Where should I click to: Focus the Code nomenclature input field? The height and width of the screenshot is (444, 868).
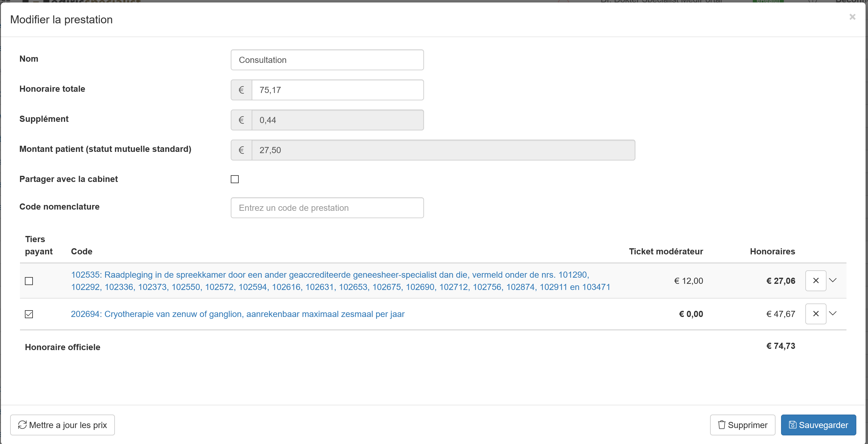(x=327, y=208)
